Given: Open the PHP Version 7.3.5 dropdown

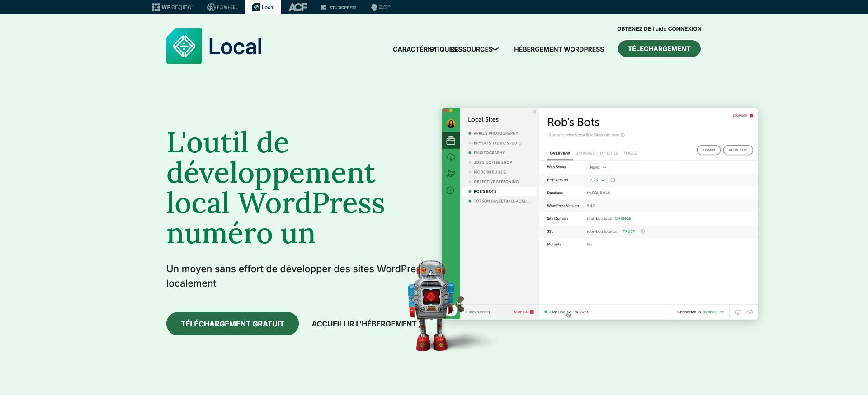Looking at the screenshot, I should click(x=597, y=180).
